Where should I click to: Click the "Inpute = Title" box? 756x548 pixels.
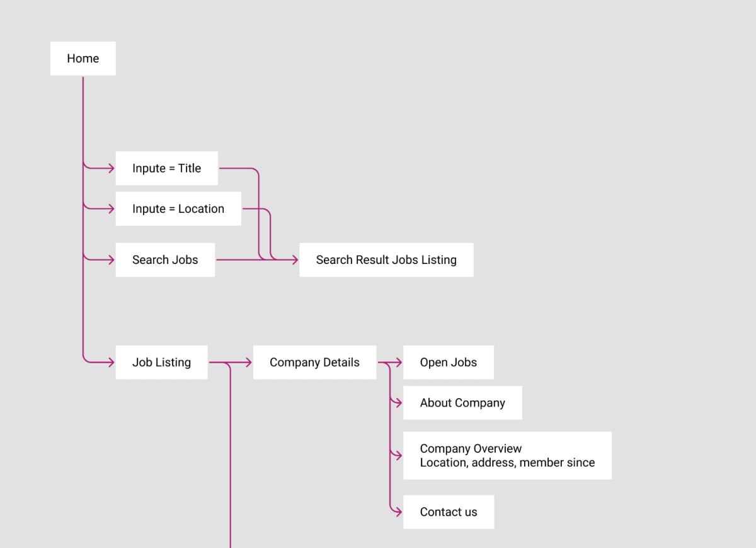pos(166,168)
